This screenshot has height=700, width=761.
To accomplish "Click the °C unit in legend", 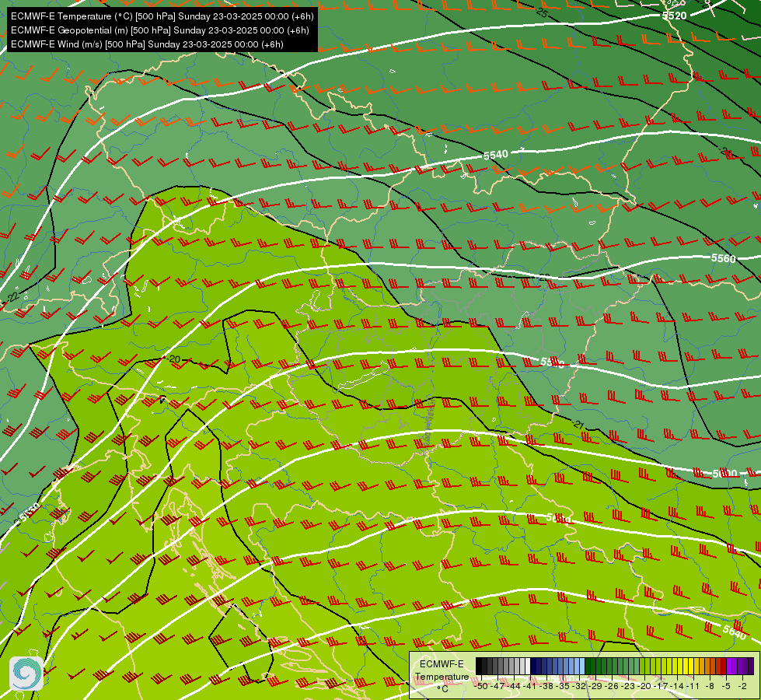I will pyautogui.click(x=442, y=689).
